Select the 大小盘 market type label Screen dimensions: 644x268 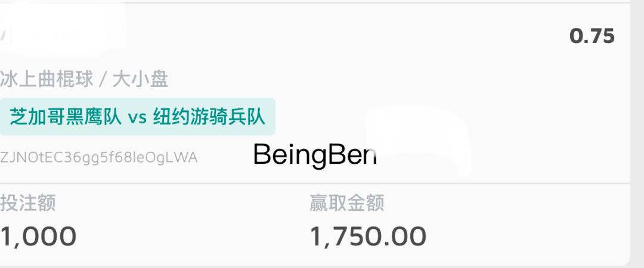pyautogui.click(x=141, y=79)
